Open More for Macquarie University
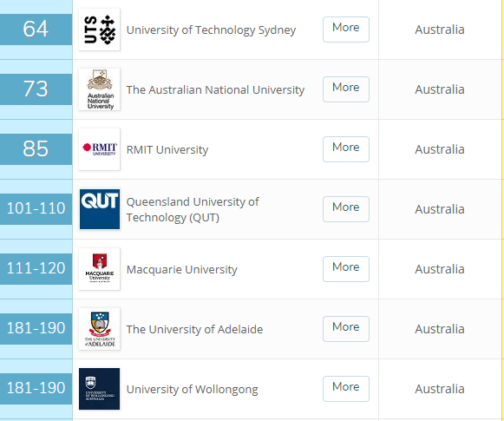 click(346, 269)
